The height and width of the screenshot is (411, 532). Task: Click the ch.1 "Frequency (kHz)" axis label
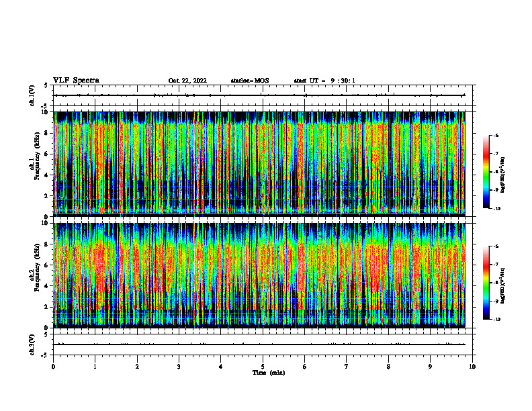(37, 156)
